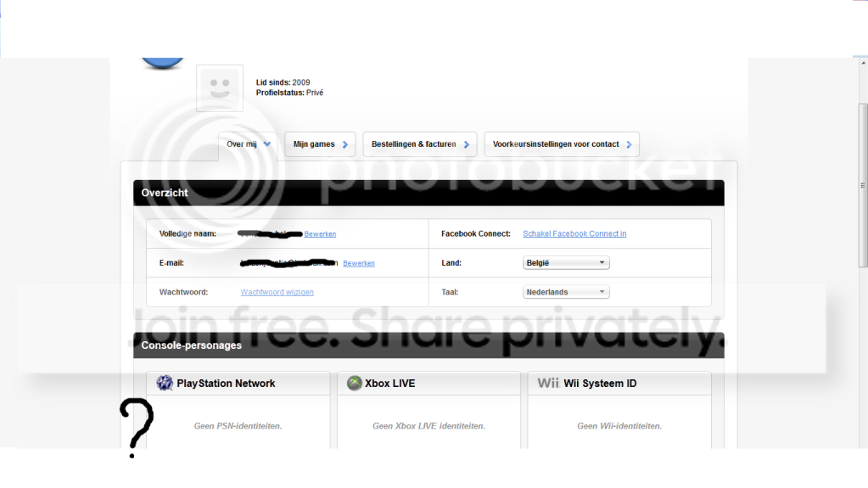Open the Over mij tab
868x488 pixels.
click(248, 144)
